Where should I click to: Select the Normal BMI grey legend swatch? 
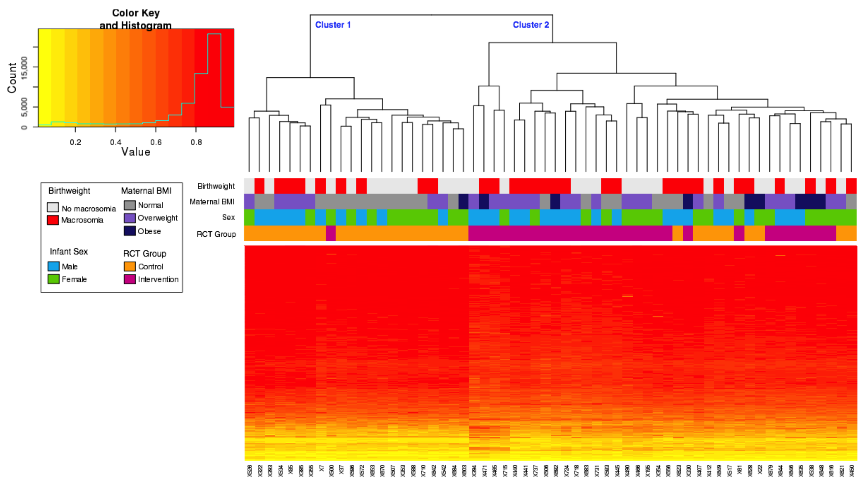tap(130, 205)
